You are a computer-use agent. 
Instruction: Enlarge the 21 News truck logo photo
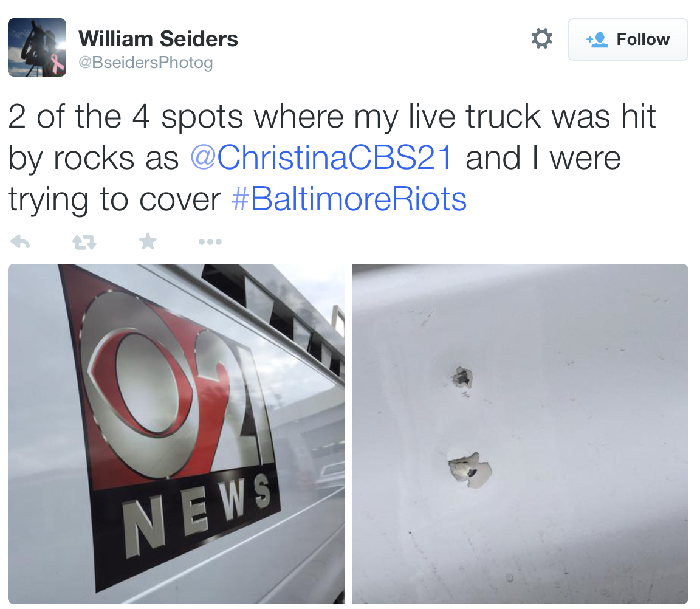[x=176, y=433]
